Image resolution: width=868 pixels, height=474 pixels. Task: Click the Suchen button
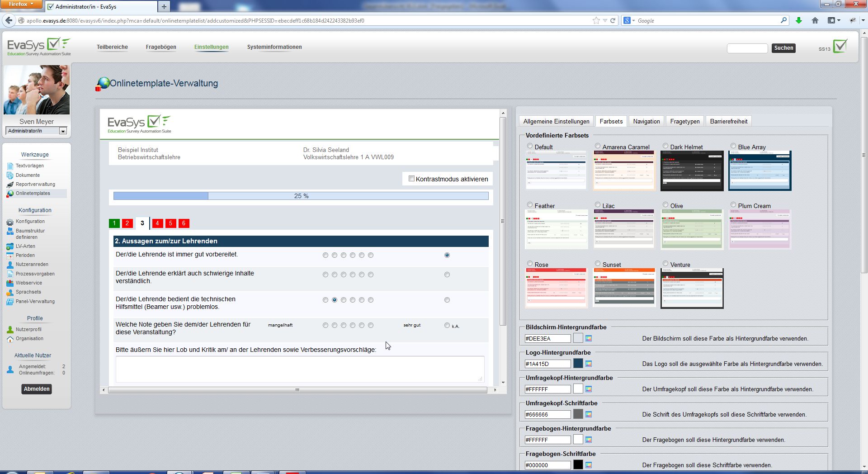[x=783, y=48]
